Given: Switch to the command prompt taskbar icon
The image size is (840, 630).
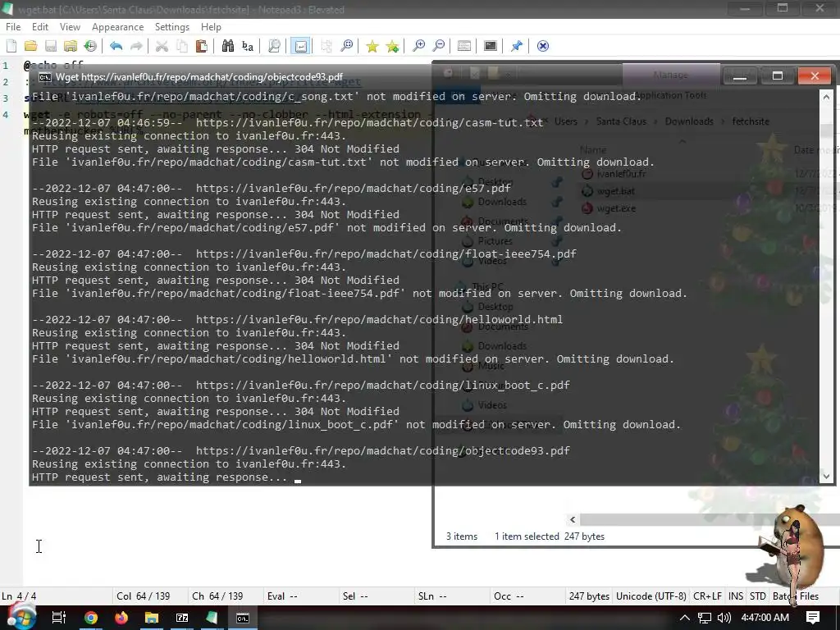Looking at the screenshot, I should pos(243,618).
